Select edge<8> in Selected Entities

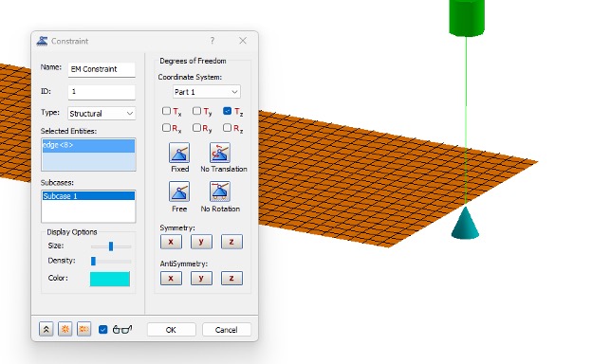88,145
